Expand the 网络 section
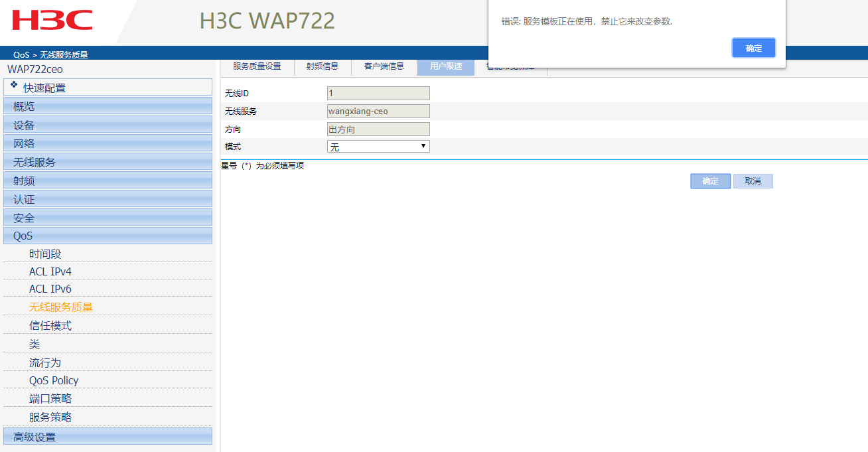Image resolution: width=868 pixels, height=452 pixels. coord(108,143)
